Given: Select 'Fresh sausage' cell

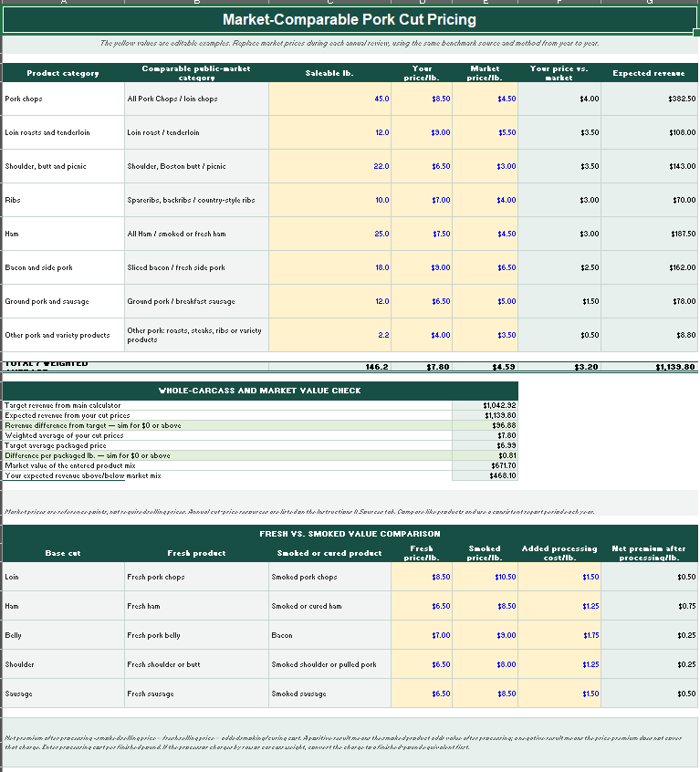Looking at the screenshot, I should (196, 694).
